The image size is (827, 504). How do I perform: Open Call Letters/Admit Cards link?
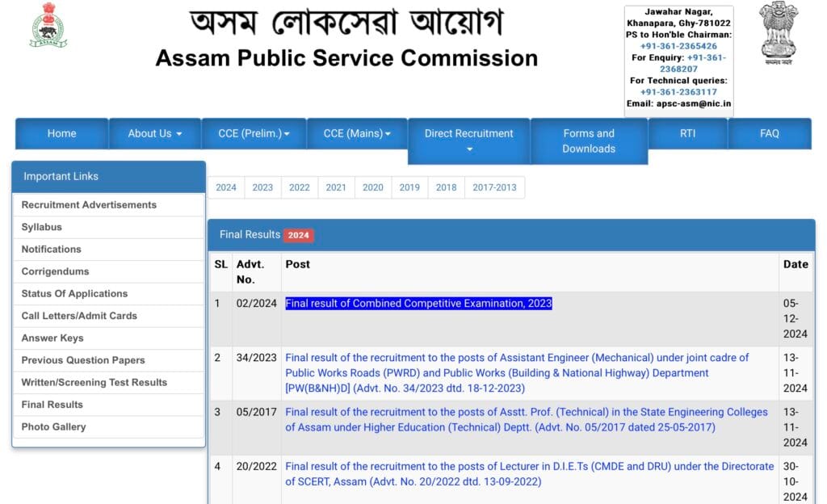[x=109, y=316]
